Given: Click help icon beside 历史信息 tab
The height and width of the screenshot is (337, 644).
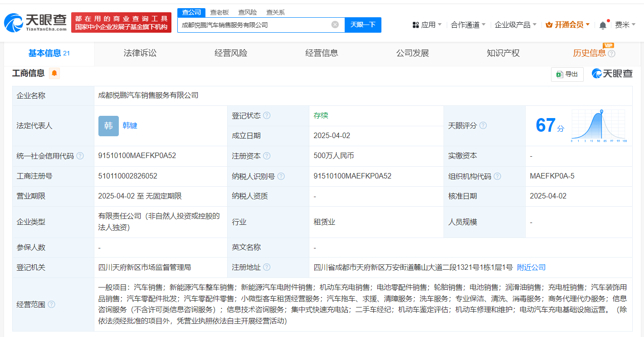Looking at the screenshot, I should pyautogui.click(x=611, y=54).
